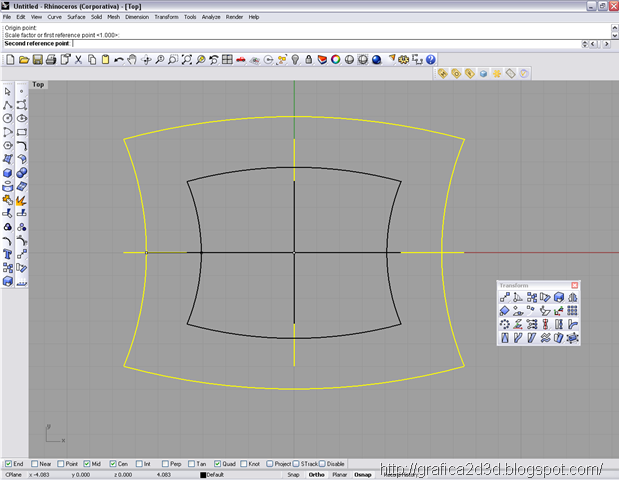Toggle Osnap in the status bar
This screenshot has width=619, height=480.
(x=363, y=474)
